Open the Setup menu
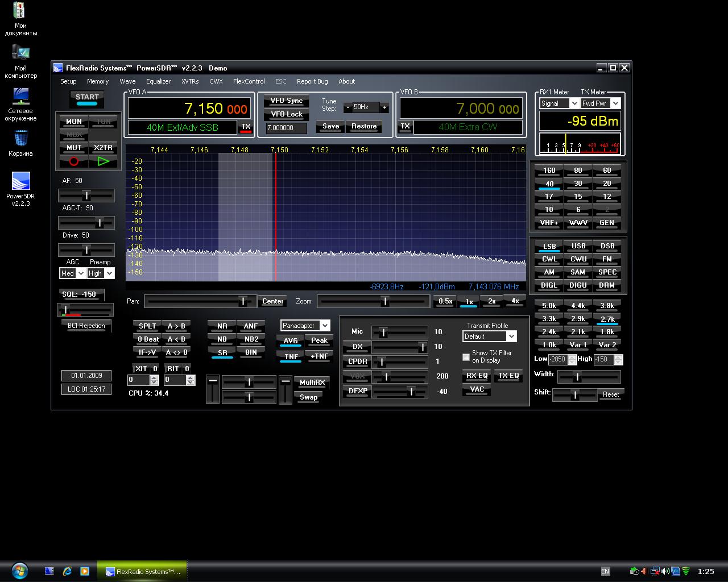728x582 pixels. click(68, 81)
